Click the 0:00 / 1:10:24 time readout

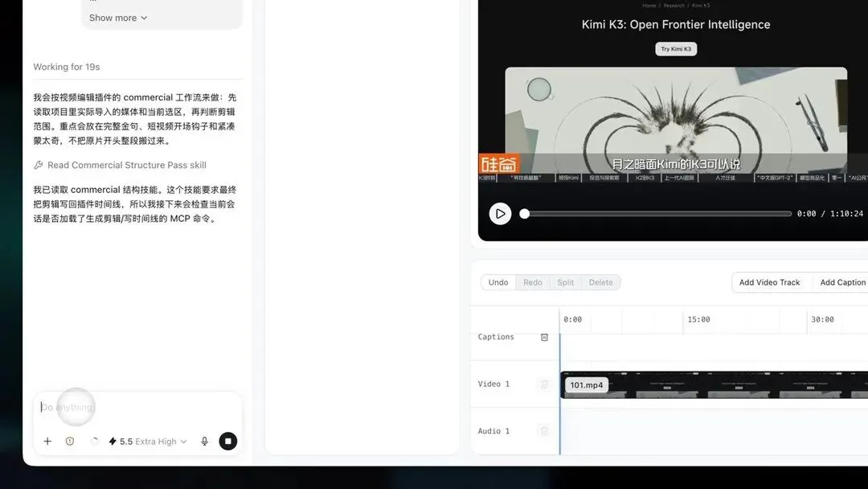tap(829, 214)
